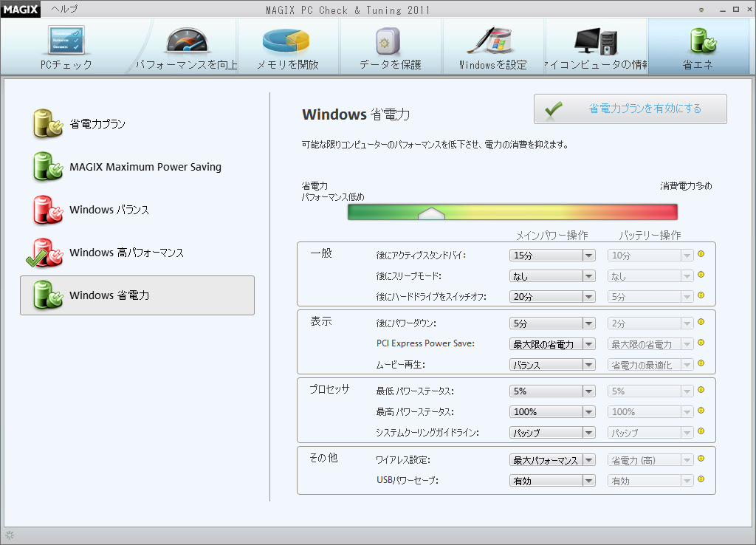Click the small options dot in title bar

tap(701, 10)
